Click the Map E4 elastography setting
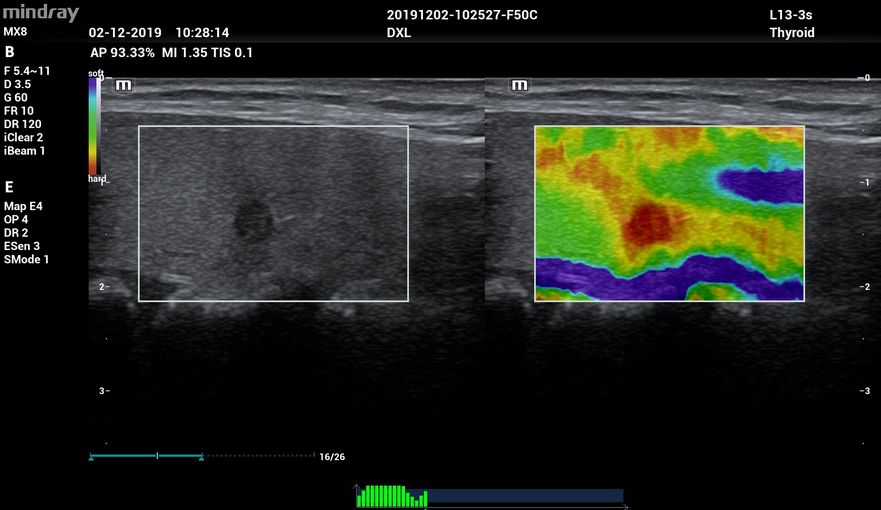The height and width of the screenshot is (510, 881). tap(22, 206)
